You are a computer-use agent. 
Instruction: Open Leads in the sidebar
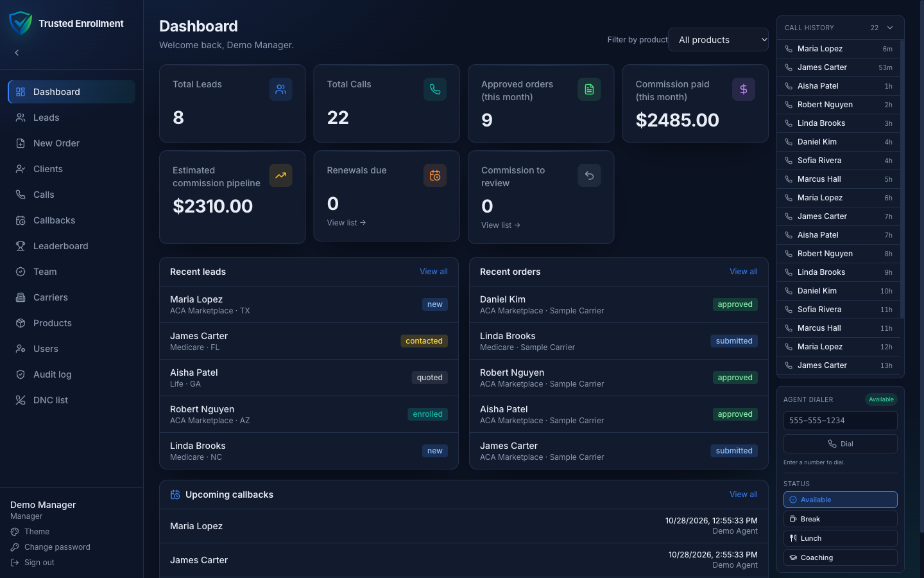(x=71, y=118)
